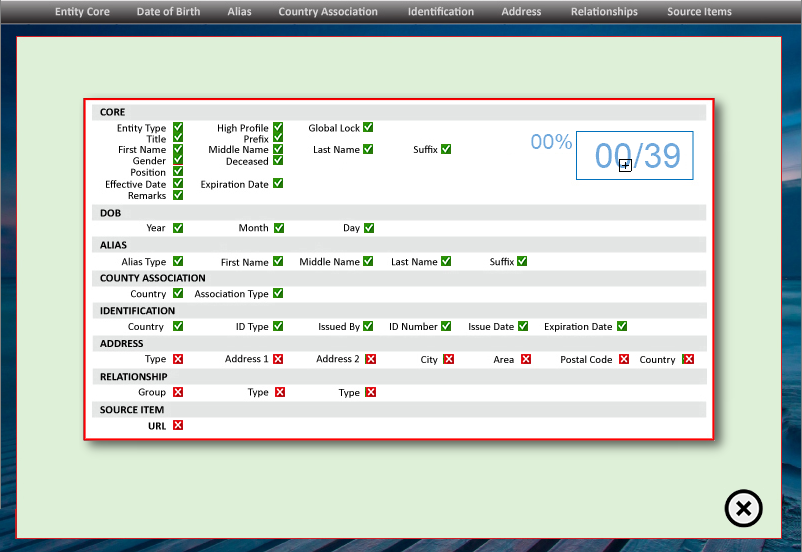802x552 pixels.
Task: Toggle DOB Month checkmark
Action: coord(279,228)
